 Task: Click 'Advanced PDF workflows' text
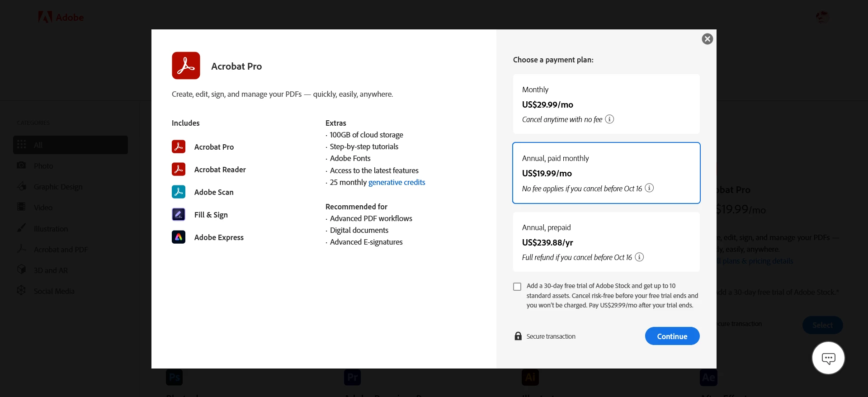[x=371, y=218]
